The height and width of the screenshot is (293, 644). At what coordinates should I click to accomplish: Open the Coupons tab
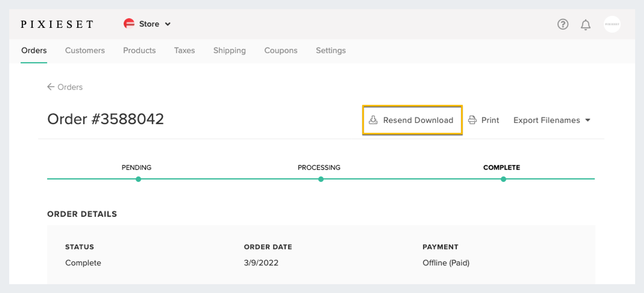(280, 50)
